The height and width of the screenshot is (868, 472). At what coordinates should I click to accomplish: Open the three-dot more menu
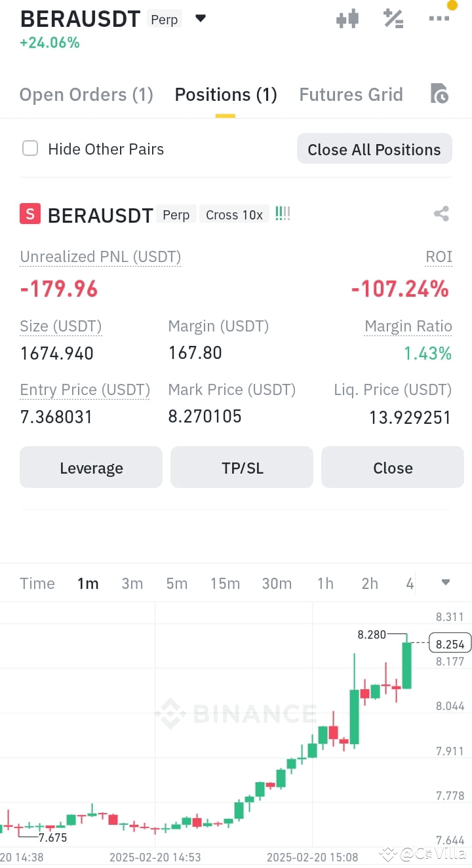coord(439,18)
